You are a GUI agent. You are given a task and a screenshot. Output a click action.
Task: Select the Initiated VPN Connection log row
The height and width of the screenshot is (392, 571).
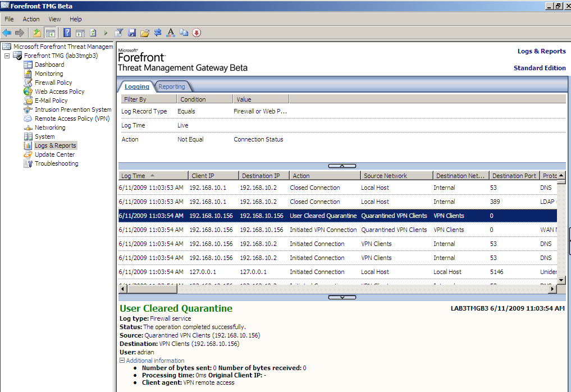click(337, 230)
